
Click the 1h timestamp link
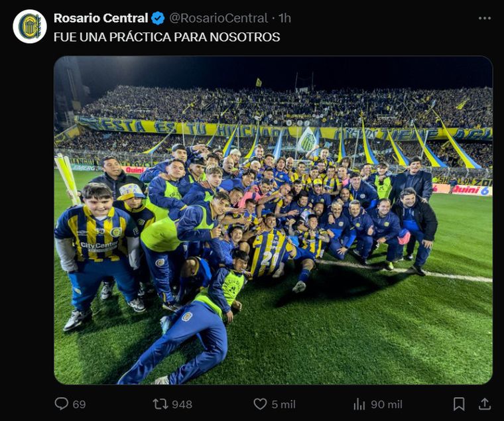tap(284, 18)
